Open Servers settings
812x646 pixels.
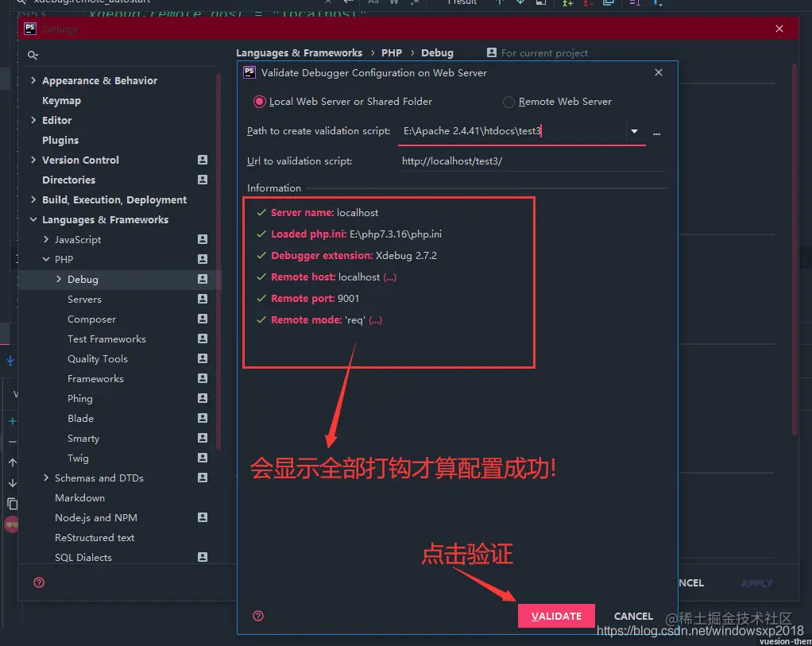pos(84,300)
